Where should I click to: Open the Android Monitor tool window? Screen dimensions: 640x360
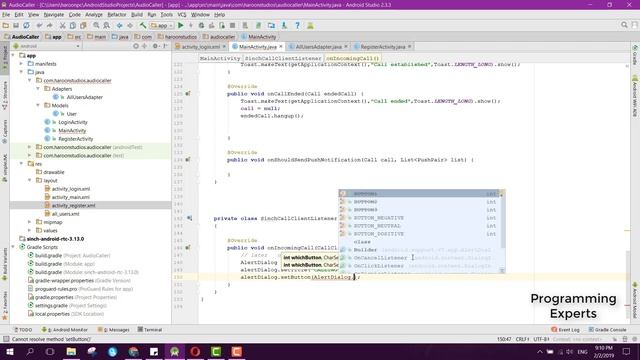(64, 330)
